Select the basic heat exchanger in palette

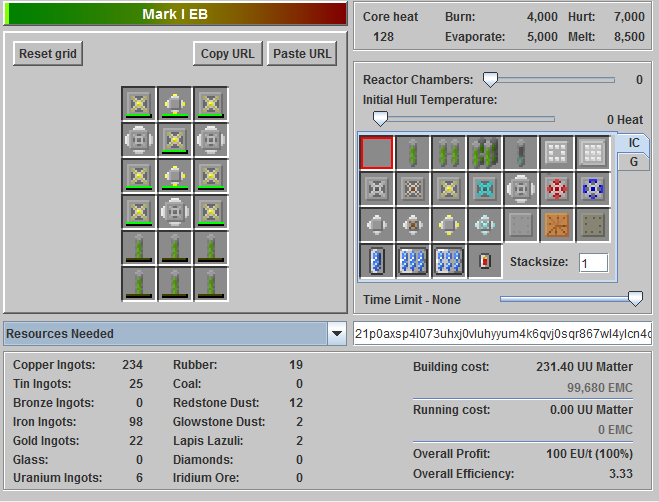377,225
